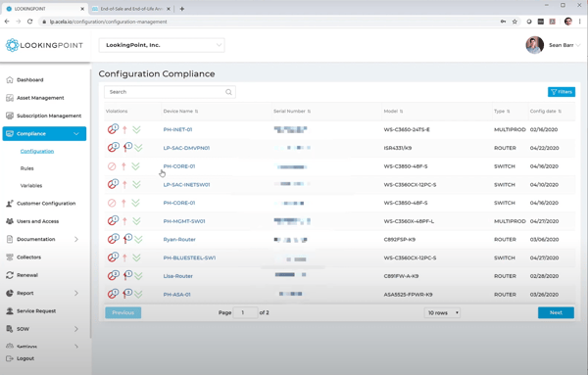Image resolution: width=588 pixels, height=375 pixels.
Task: Click the Service Request icon
Action: click(x=10, y=311)
